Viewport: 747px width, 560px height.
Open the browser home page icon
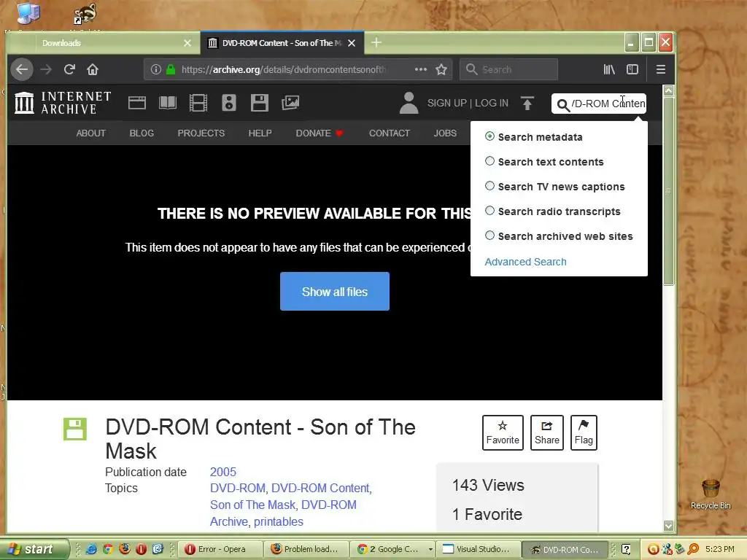click(93, 69)
